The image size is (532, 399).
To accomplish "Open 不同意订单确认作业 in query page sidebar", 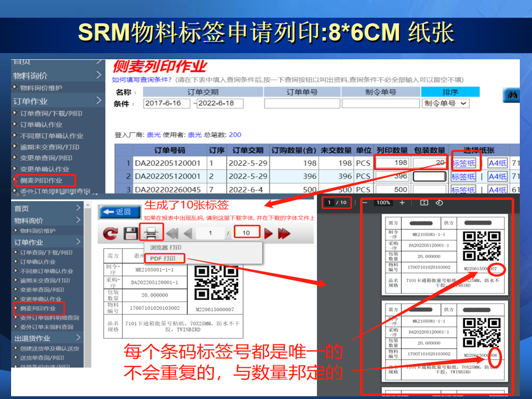I will (x=51, y=136).
